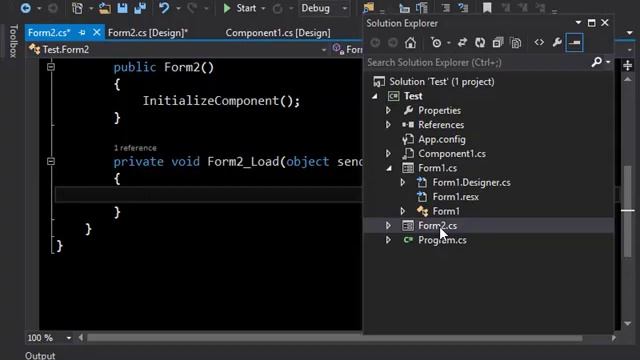Open the Start button dropdown arrow
640x360 pixels.
pos(263,8)
